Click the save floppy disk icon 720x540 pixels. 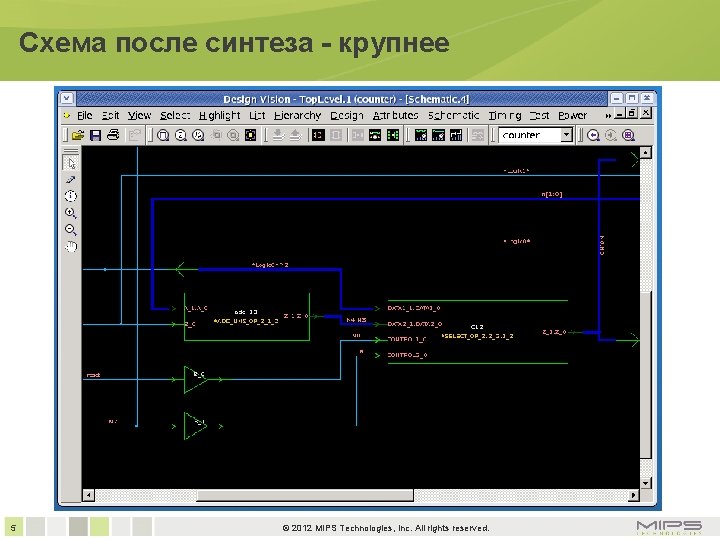tap(95, 135)
